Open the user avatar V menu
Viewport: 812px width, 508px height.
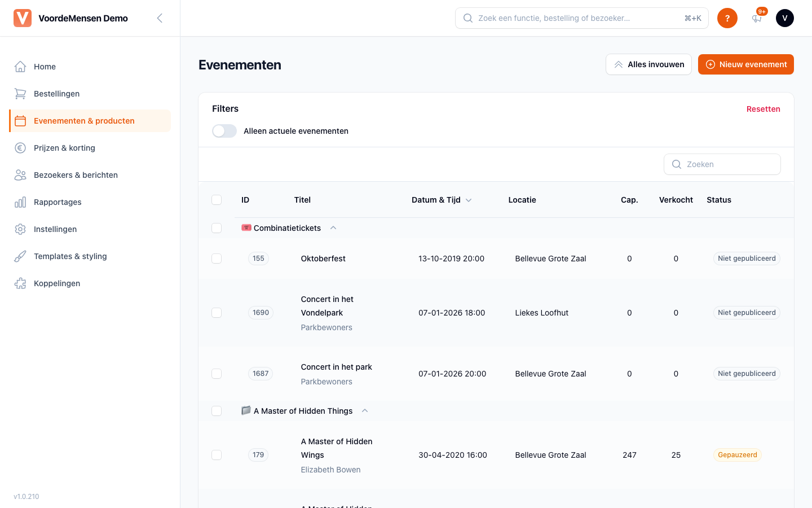(785, 18)
